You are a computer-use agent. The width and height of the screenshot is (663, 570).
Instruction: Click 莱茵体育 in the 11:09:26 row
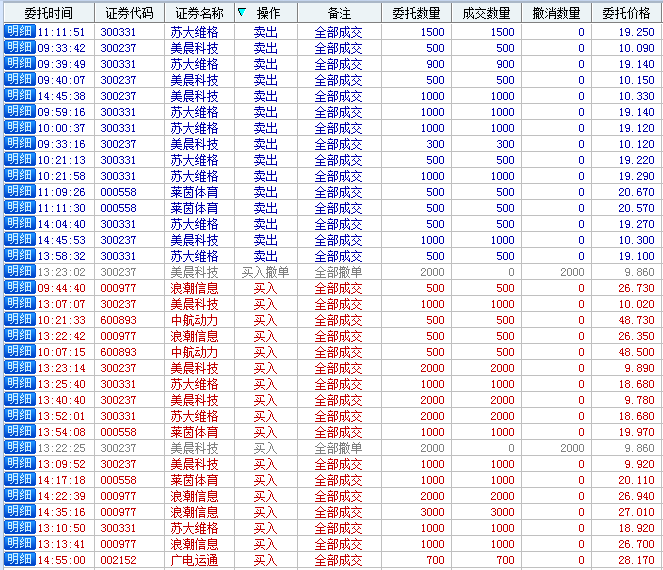(x=194, y=192)
